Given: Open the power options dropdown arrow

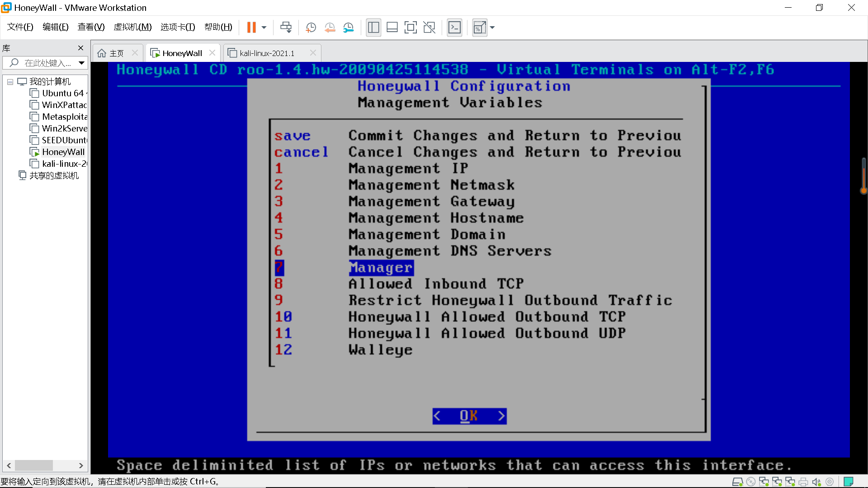Looking at the screenshot, I should (264, 28).
